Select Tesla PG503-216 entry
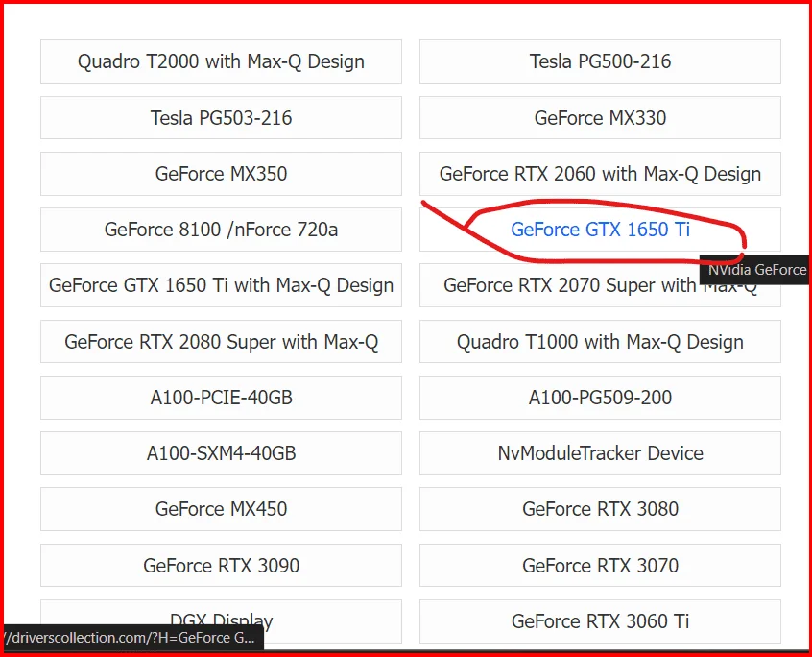Viewport: 812px width, 657px height. (x=221, y=117)
